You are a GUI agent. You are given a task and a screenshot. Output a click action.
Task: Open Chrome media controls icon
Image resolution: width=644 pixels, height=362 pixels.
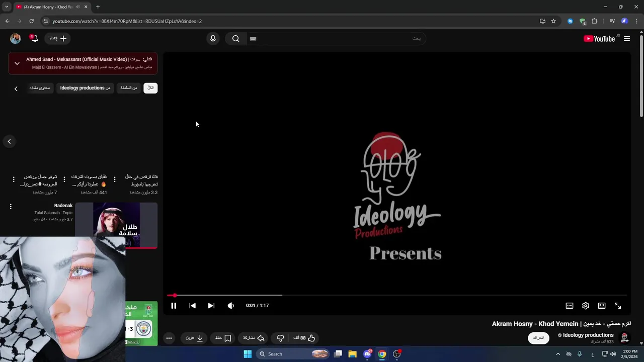click(612, 21)
